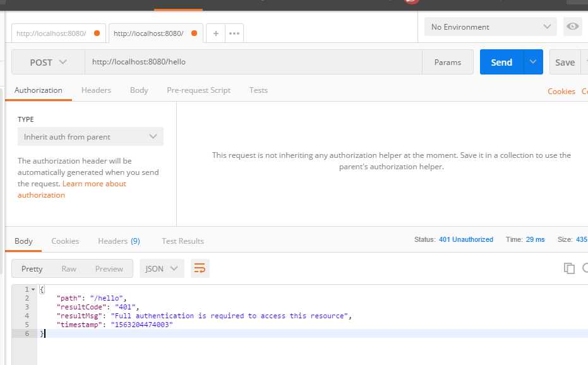Switch response view to Preview
This screenshot has height=365, width=588.
pyautogui.click(x=109, y=269)
